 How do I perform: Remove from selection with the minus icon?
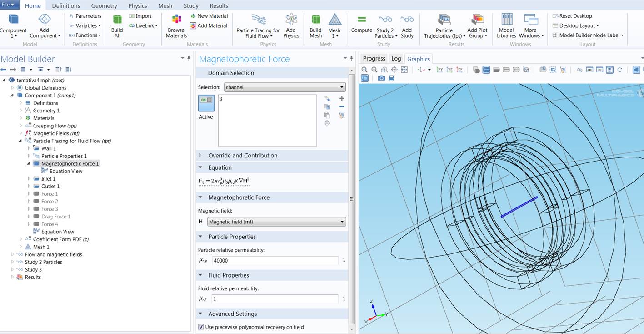coord(342,107)
